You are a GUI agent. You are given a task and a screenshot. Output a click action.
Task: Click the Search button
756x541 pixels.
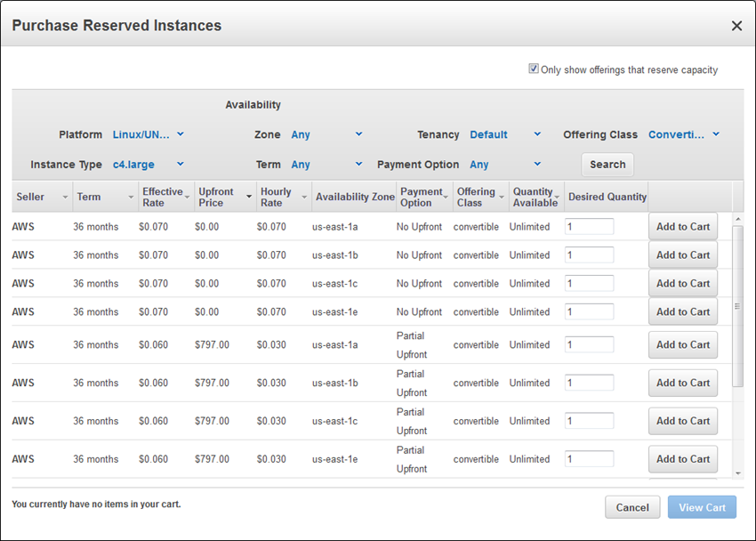[x=607, y=165]
